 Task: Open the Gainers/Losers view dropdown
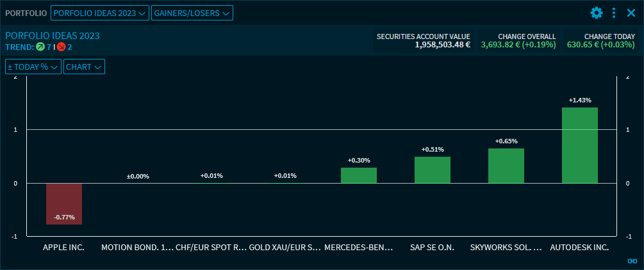tap(192, 13)
